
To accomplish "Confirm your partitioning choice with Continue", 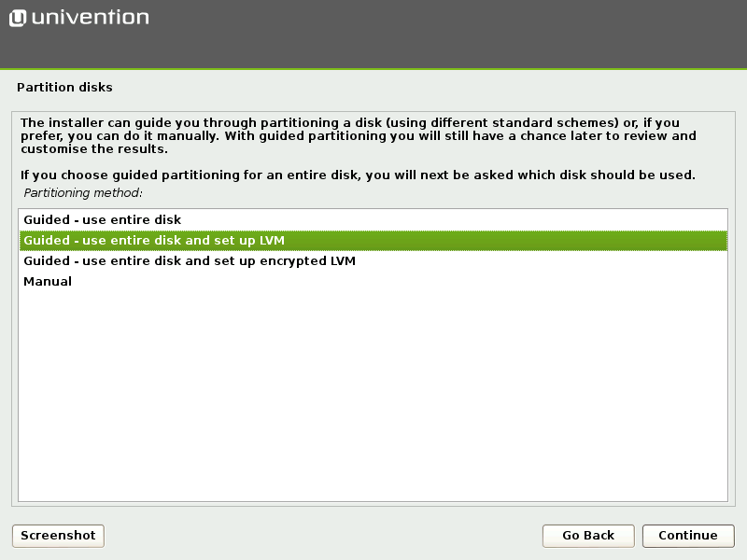I will click(688, 536).
